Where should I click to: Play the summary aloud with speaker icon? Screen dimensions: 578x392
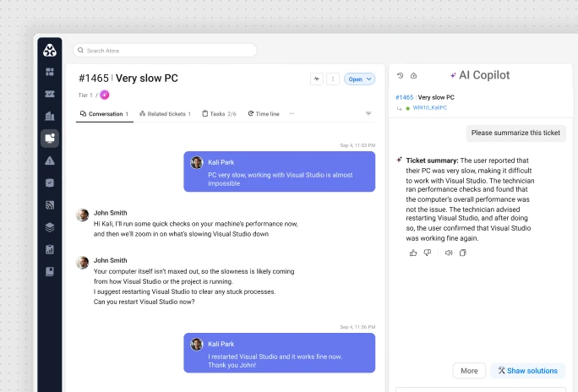449,253
